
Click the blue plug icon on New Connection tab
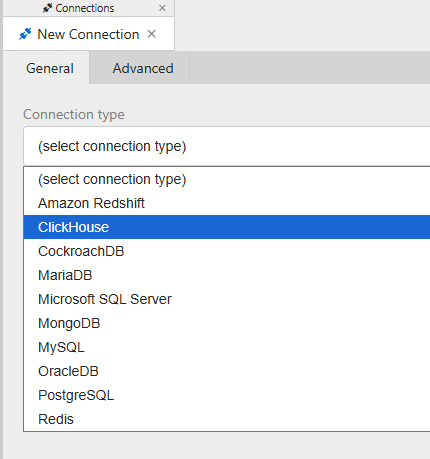pos(25,34)
